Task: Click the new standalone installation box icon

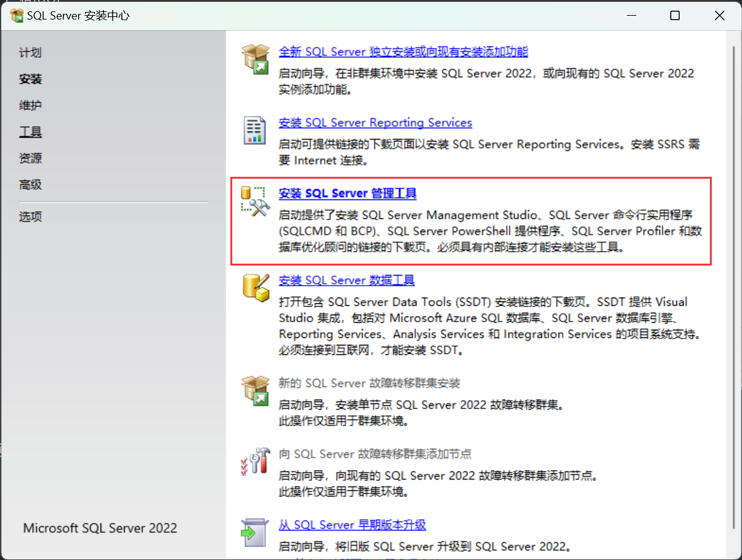Action: pos(256,59)
